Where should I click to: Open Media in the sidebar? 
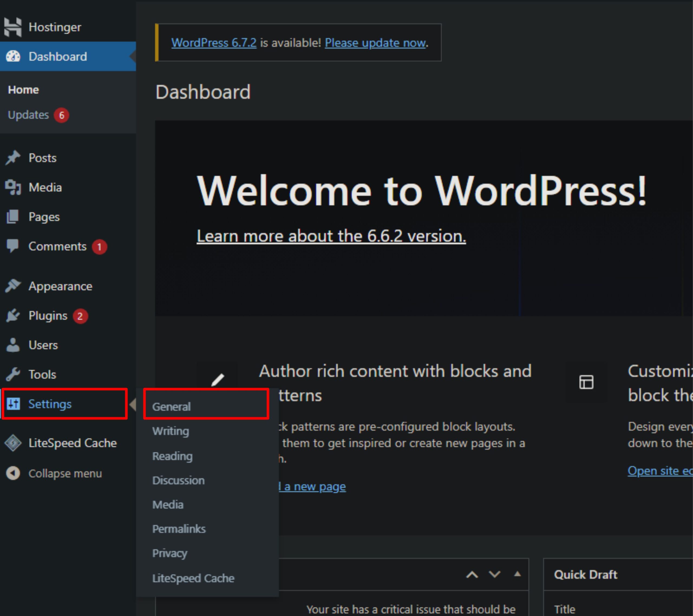tap(68, 188)
